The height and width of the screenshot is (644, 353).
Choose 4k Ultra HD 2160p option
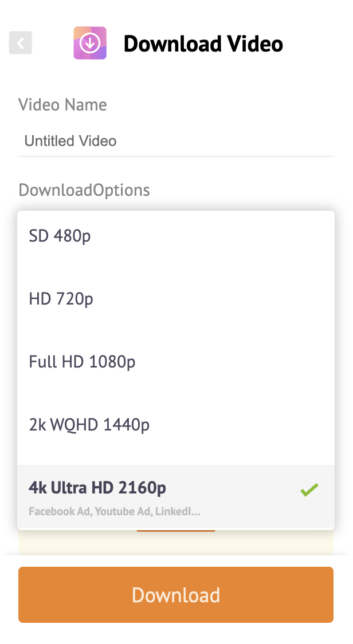click(97, 488)
